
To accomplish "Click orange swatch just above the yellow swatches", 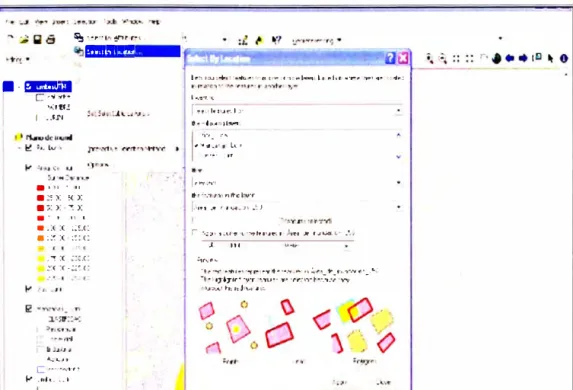I will point(41,238).
